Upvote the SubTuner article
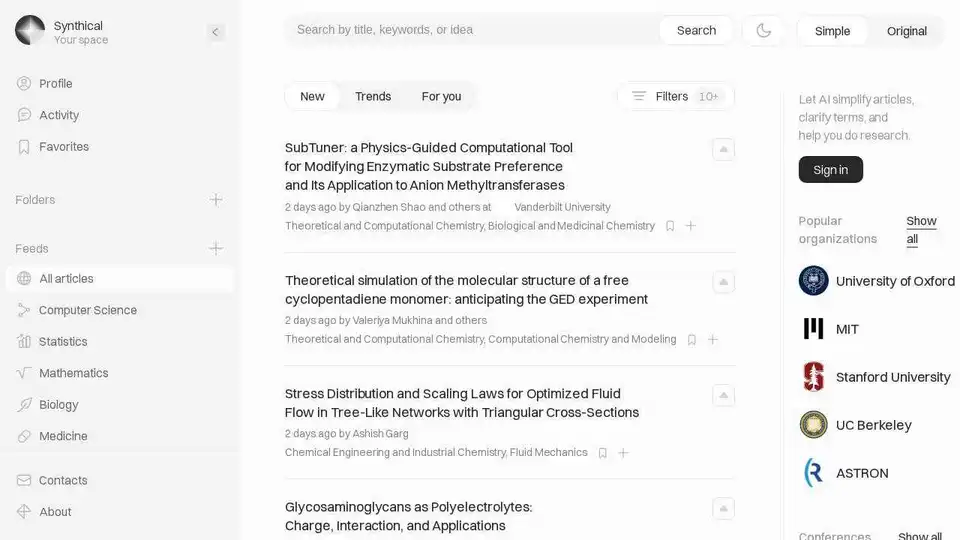Viewport: 960px width, 540px height. click(x=723, y=149)
